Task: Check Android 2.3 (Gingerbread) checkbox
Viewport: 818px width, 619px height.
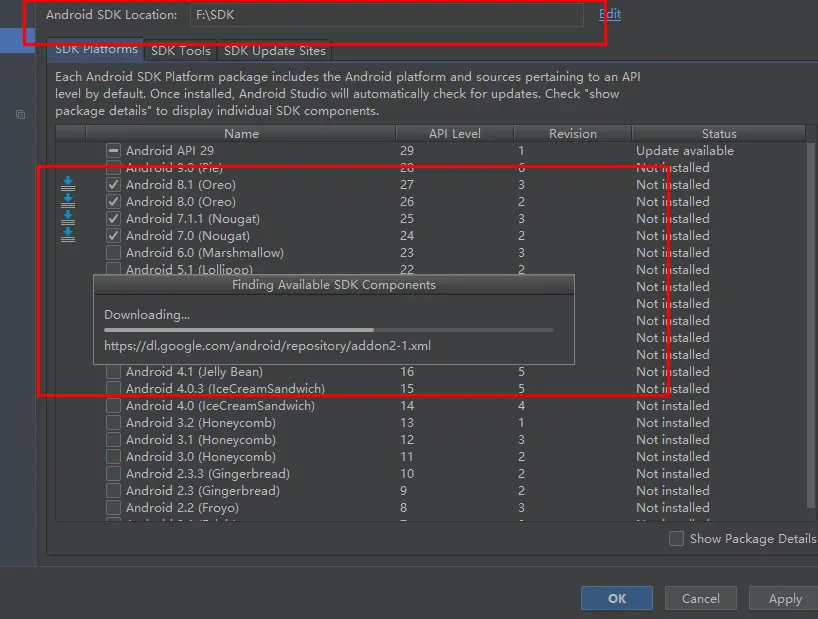Action: 113,491
